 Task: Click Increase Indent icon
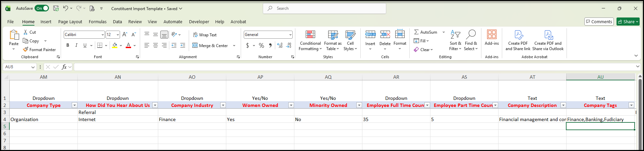pos(183,45)
